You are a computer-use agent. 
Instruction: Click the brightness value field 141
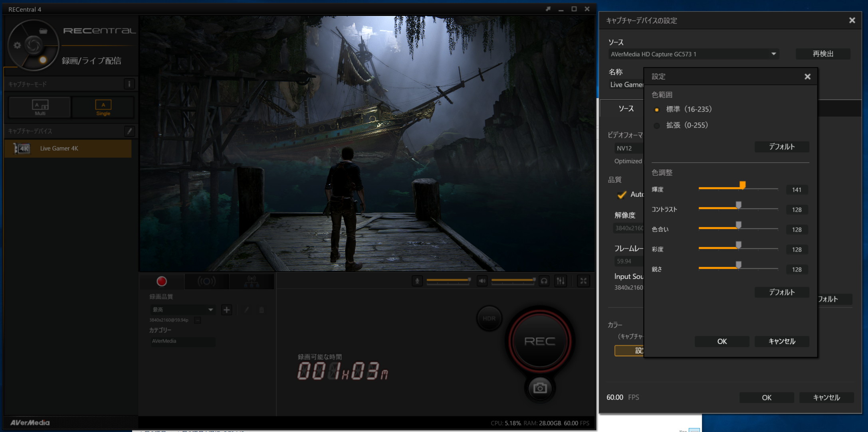tap(797, 190)
